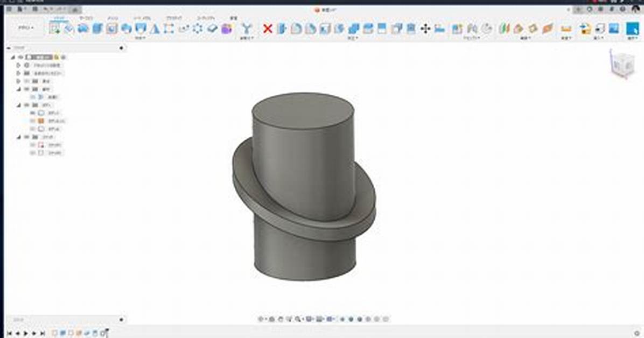The width and height of the screenshot is (644, 338).
Task: Select the blue Select tool icon
Action: 633,29
